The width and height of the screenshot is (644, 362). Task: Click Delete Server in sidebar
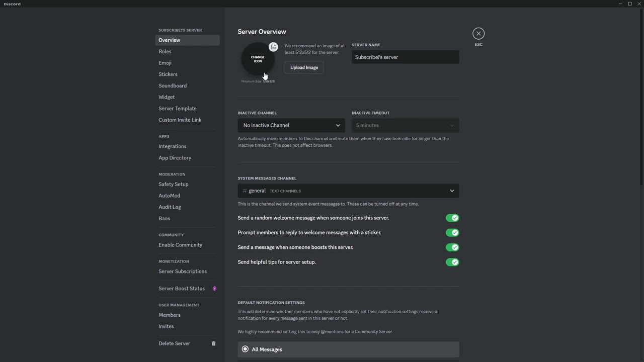tap(187, 343)
